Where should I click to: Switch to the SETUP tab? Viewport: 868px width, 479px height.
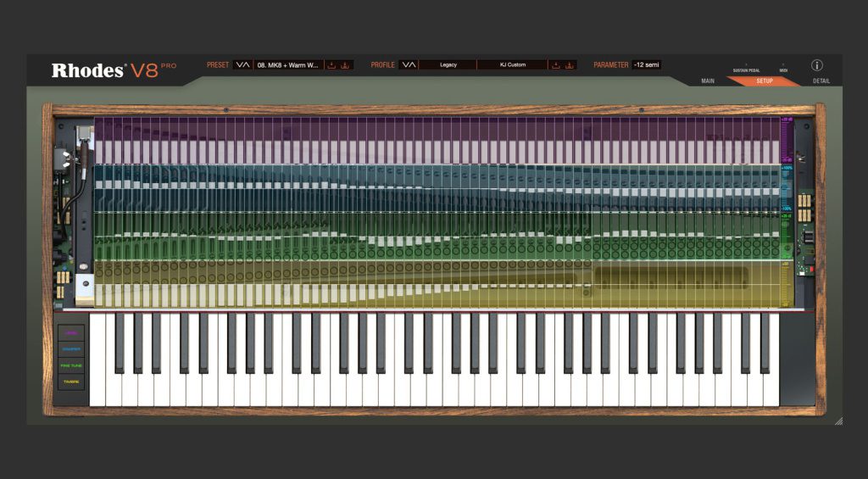pos(765,81)
